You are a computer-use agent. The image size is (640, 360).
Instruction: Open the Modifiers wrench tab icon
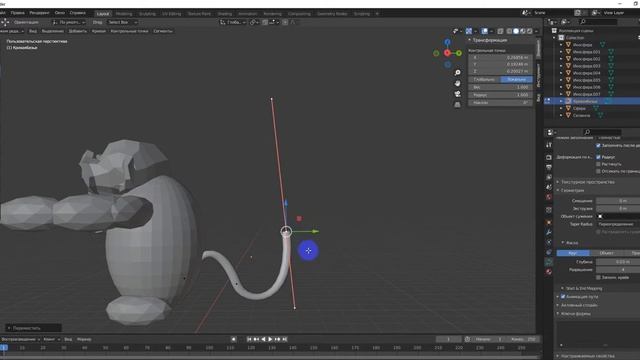coord(549,232)
